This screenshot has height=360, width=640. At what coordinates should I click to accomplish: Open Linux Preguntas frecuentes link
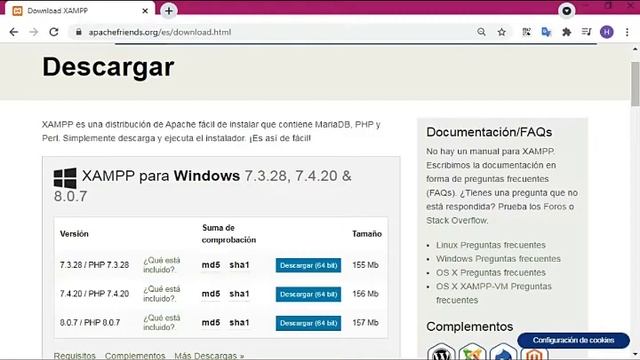[x=491, y=245]
